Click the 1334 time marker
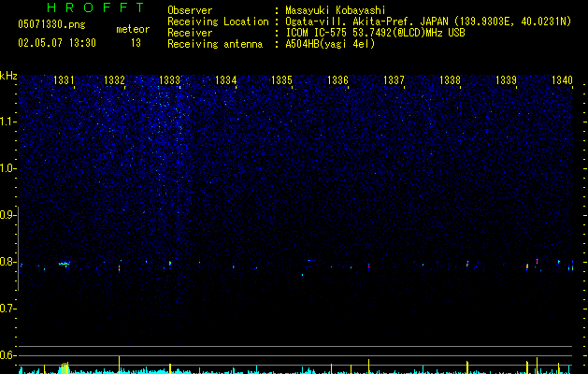The width and height of the screenshot is (588, 374). (225, 79)
